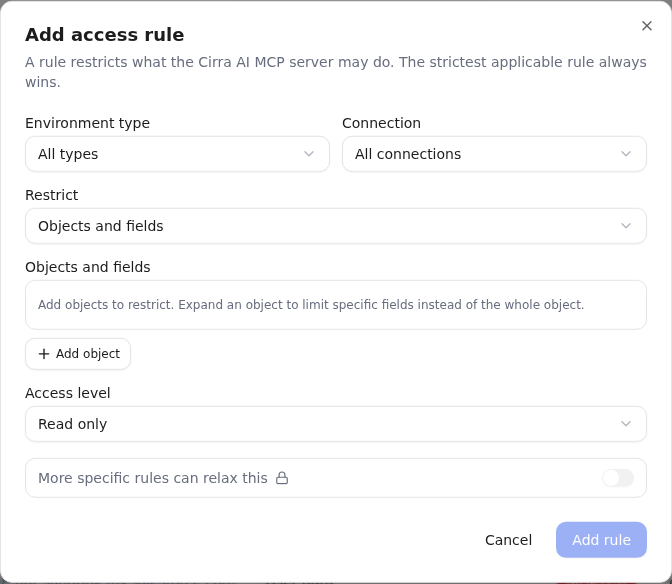This screenshot has width=672, height=584.
Task: Open the Read only access level dropdown
Action: [x=336, y=424]
